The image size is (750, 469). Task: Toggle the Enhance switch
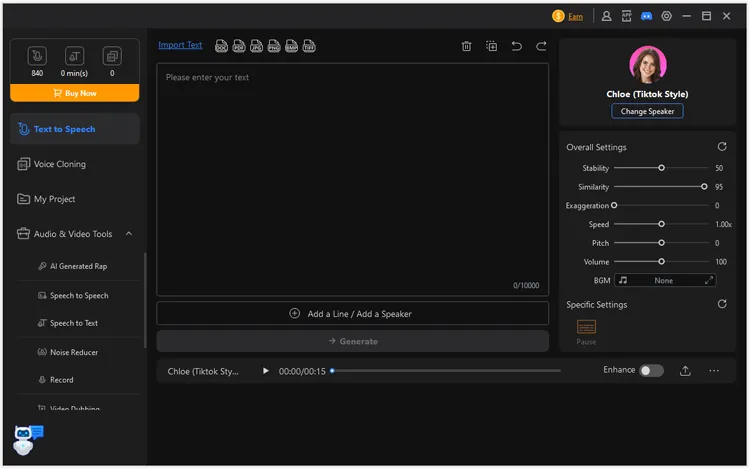click(651, 371)
